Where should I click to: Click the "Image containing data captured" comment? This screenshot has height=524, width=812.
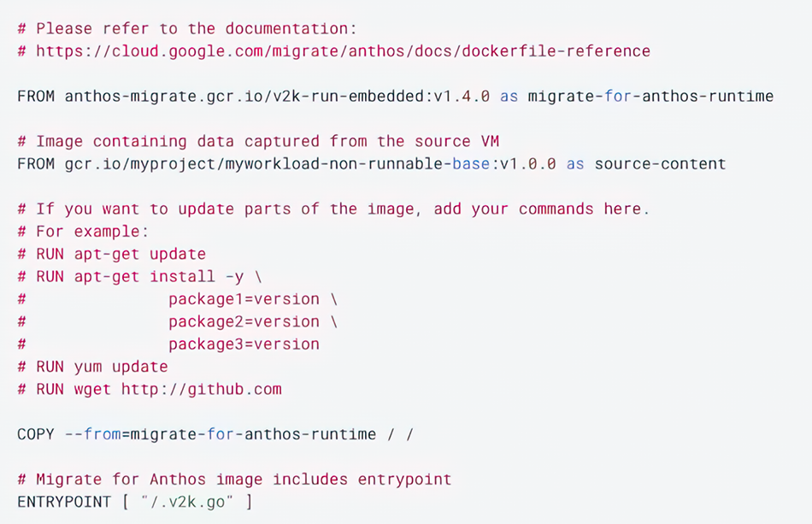coord(258,141)
